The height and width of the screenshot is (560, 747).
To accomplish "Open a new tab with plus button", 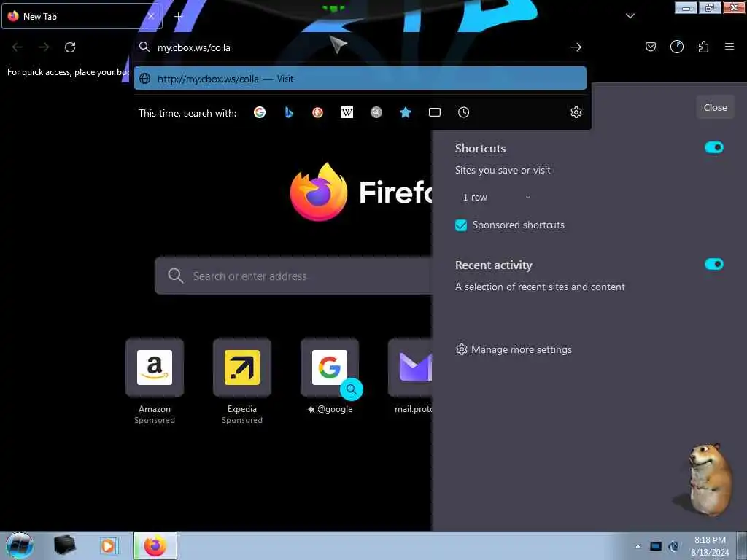I will pyautogui.click(x=178, y=17).
